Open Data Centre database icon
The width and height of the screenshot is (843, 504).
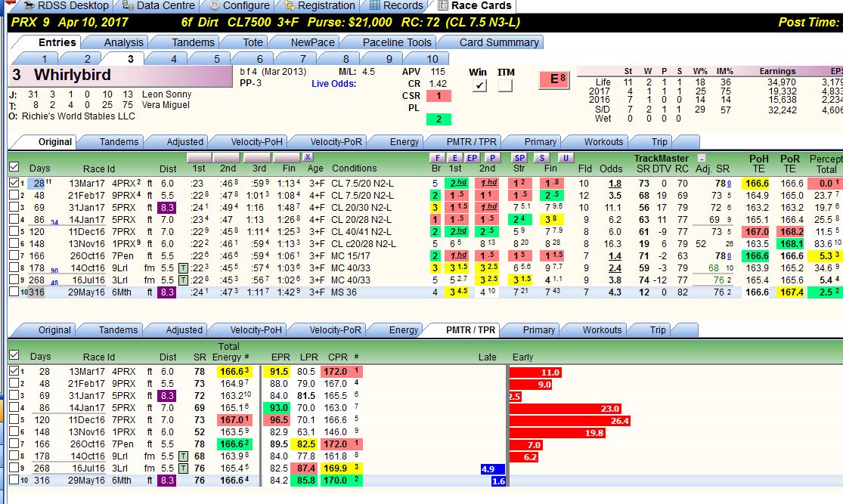point(128,5)
